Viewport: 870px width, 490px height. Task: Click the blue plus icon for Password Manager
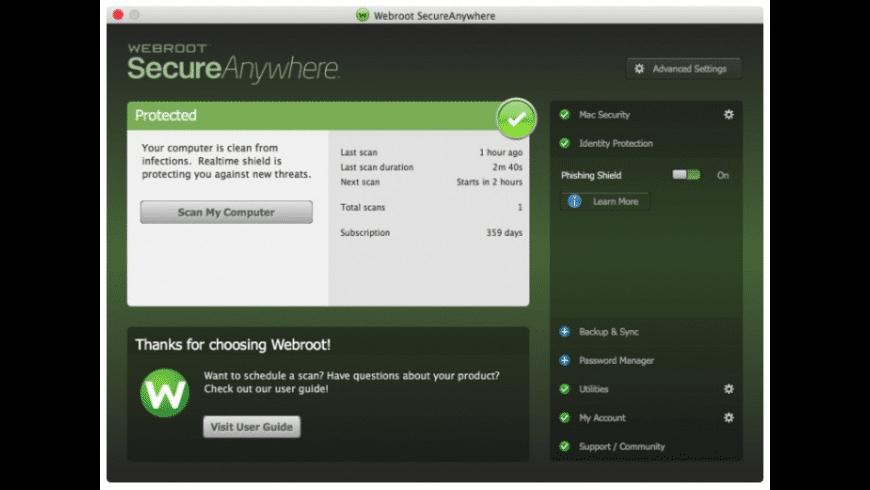tap(565, 360)
